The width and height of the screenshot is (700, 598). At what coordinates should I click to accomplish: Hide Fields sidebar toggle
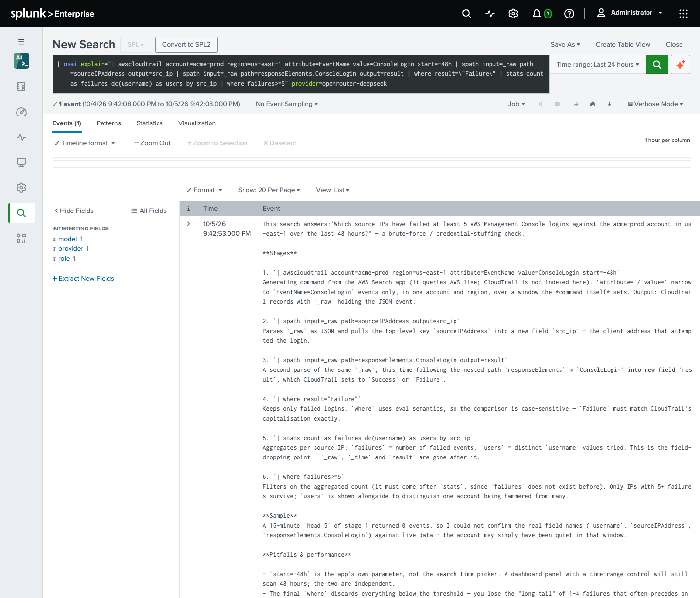[x=74, y=211]
